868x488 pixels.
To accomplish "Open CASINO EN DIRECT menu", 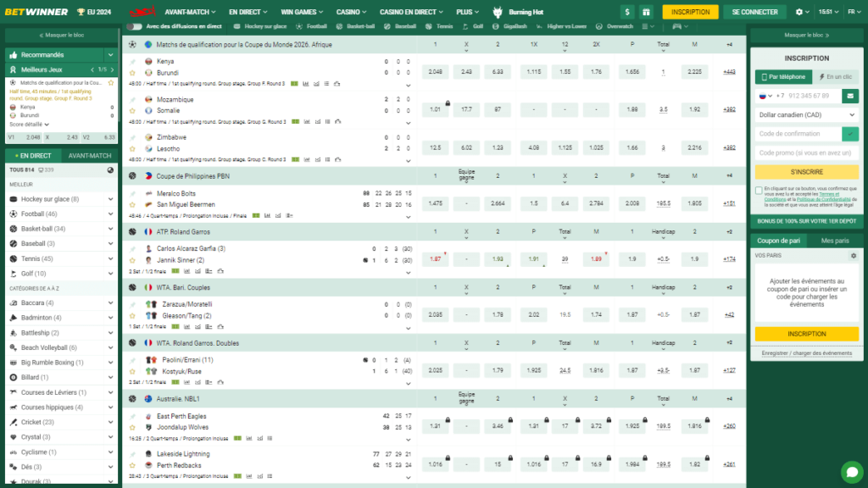I will (x=411, y=12).
